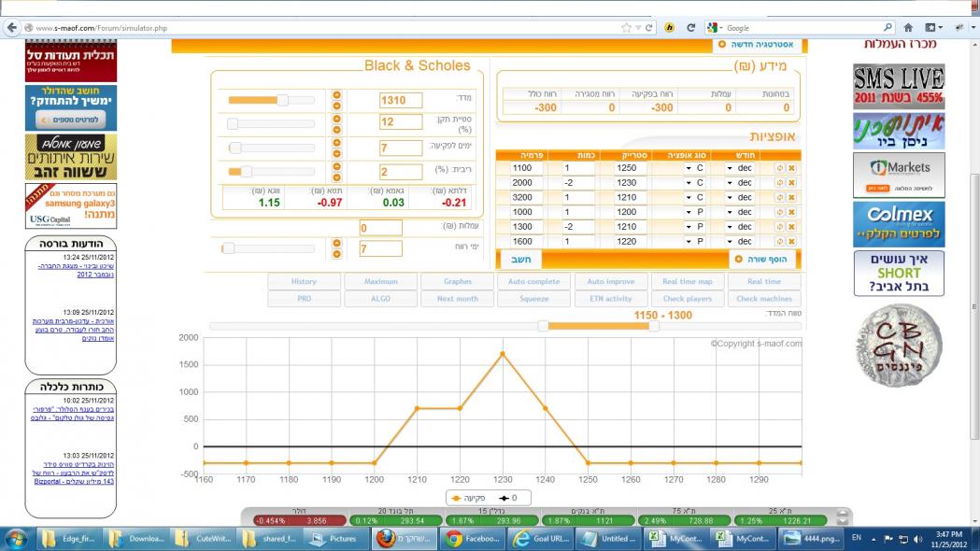
Task: Click the interest rate slider handle
Action: pyautogui.click(x=248, y=172)
